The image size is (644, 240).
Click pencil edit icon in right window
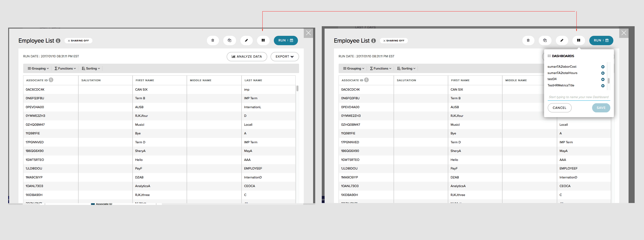tap(562, 40)
